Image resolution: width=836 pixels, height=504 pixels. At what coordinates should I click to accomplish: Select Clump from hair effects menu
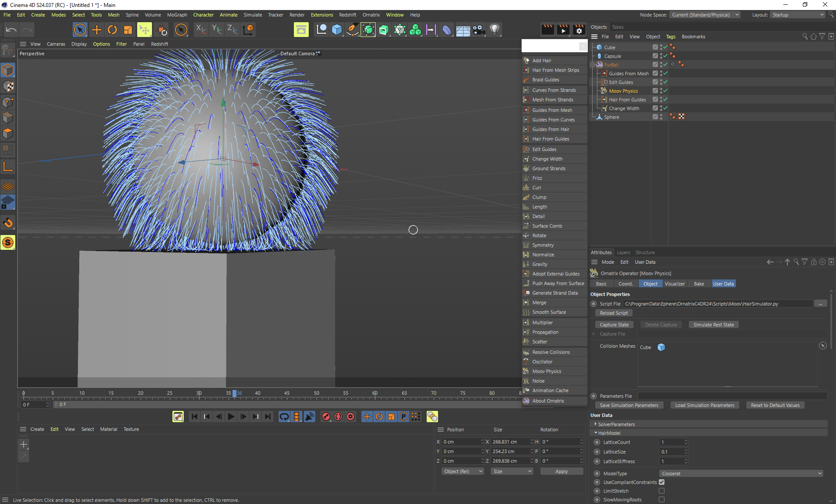[x=538, y=196]
